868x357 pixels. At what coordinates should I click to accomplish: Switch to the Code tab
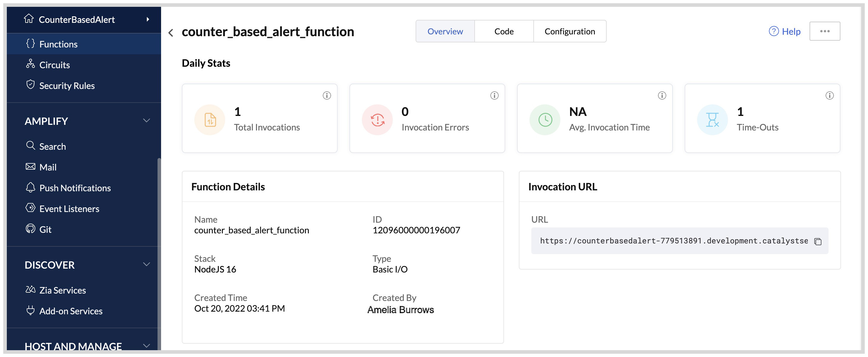pos(504,31)
